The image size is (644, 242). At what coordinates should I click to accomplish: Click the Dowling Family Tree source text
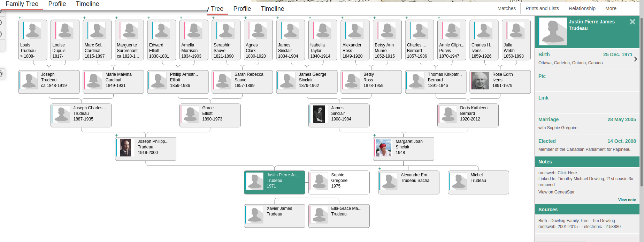580,223
